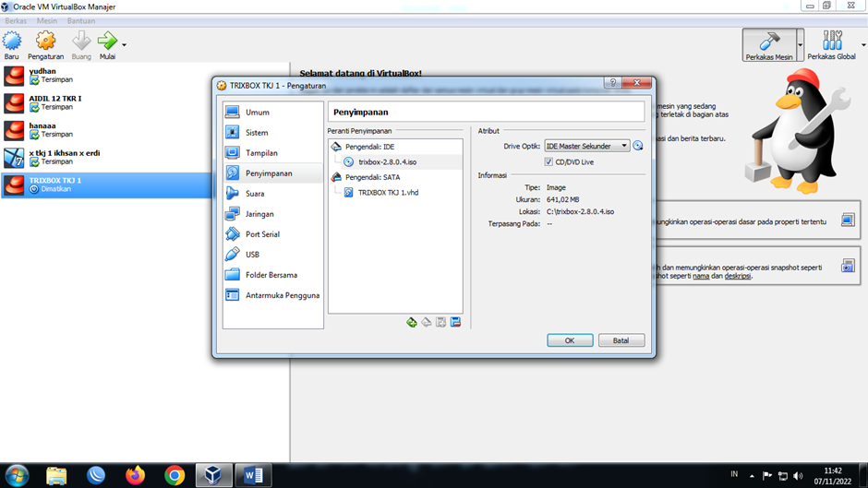Open Perkakas Mesin tools button
This screenshot has height=488, width=868.
tap(768, 45)
